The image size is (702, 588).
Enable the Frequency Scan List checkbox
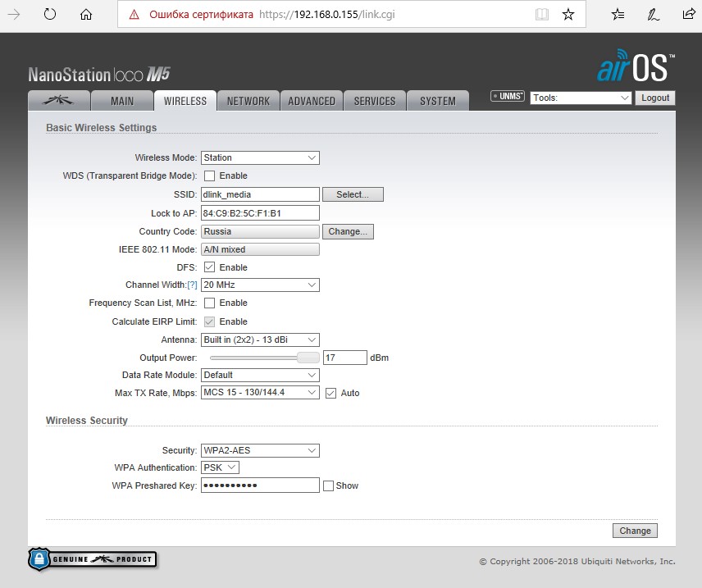(x=209, y=303)
